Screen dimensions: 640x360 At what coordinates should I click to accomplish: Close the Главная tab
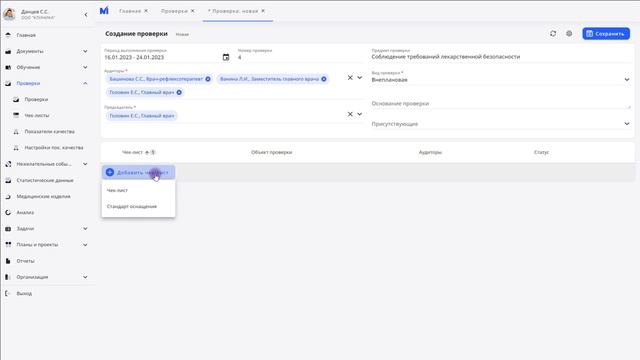[146, 11]
